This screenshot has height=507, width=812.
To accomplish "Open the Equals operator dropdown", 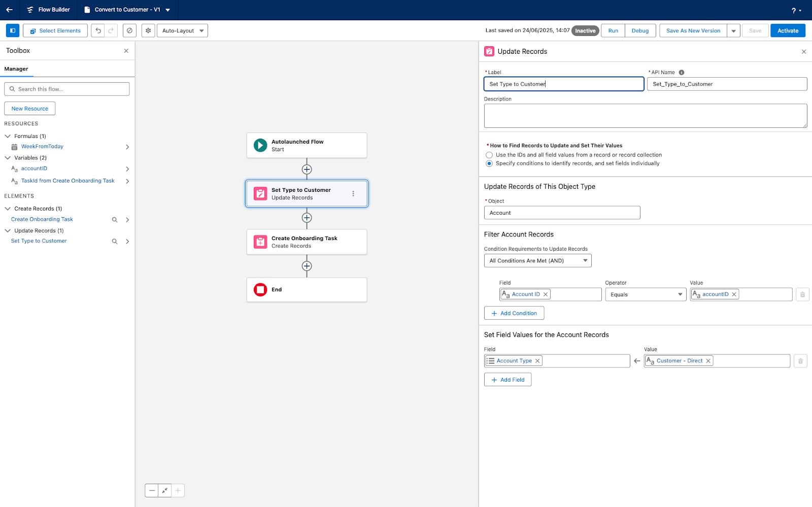I will (x=646, y=294).
